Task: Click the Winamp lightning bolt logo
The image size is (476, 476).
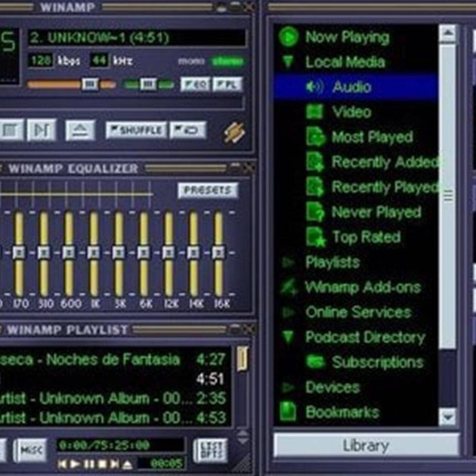Action: tap(234, 132)
